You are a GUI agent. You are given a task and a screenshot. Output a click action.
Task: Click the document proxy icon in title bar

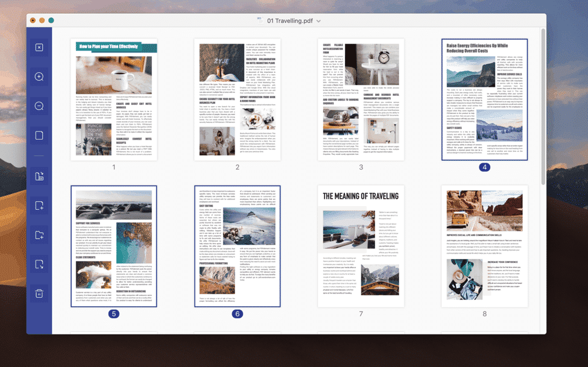pyautogui.click(x=259, y=21)
